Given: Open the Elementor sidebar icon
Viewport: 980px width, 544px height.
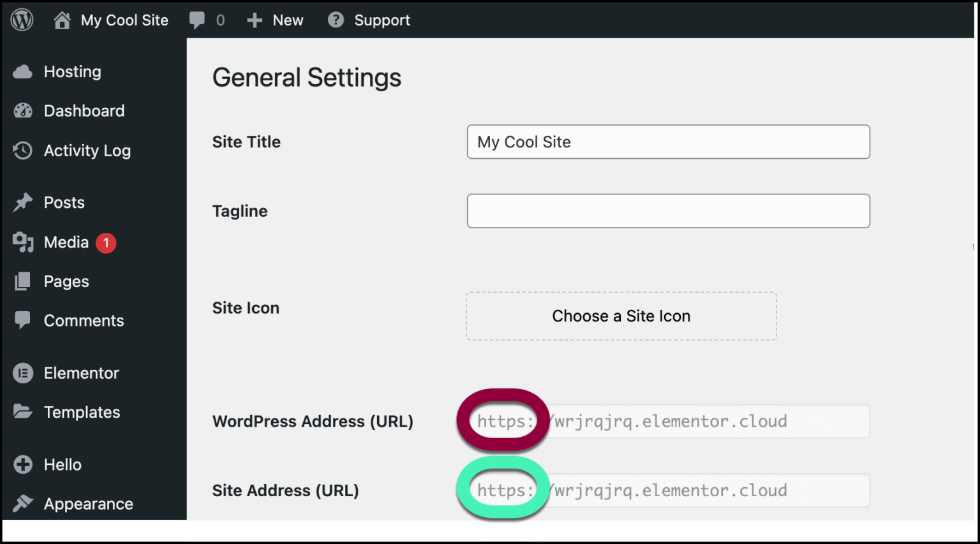Looking at the screenshot, I should (x=23, y=373).
